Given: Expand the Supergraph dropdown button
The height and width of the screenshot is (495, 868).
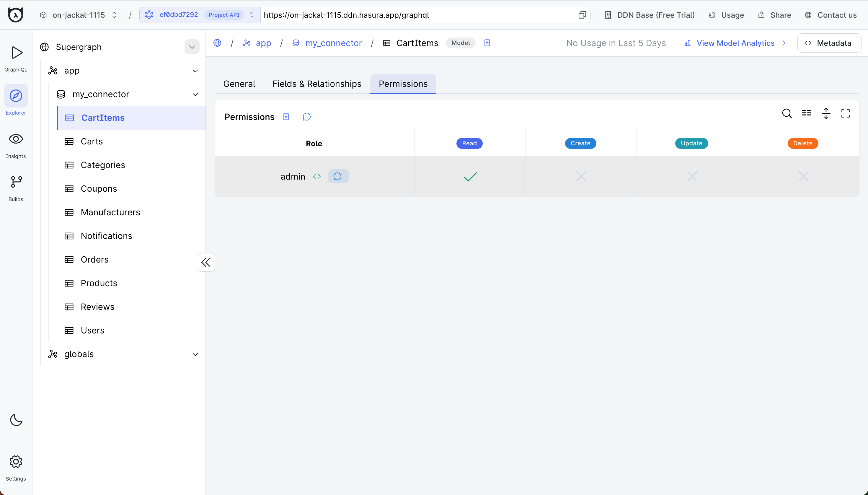Looking at the screenshot, I should pyautogui.click(x=192, y=47).
